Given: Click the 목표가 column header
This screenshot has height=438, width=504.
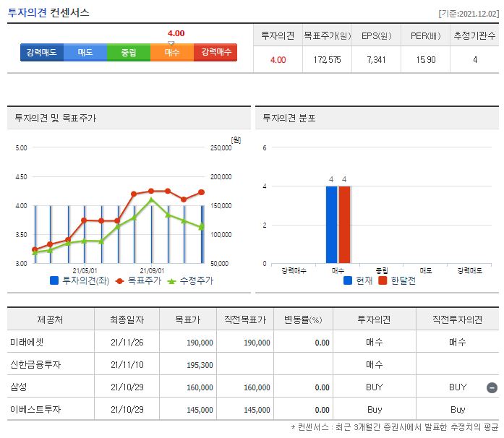Looking at the screenshot, I should point(188,319).
